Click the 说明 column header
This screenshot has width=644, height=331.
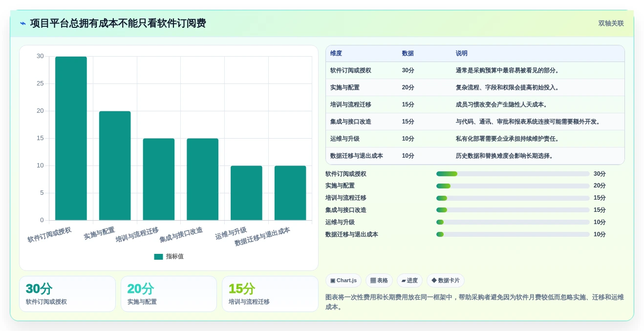462,54
